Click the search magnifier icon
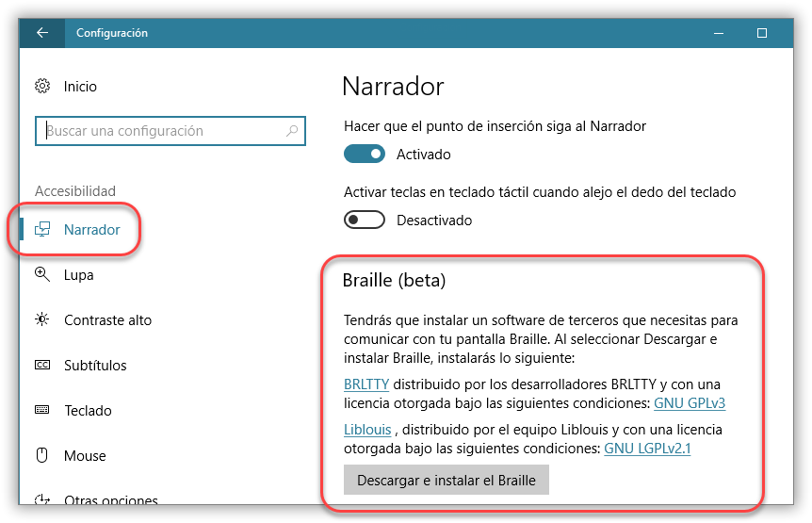This screenshot has height=523, width=812. pyautogui.click(x=292, y=130)
